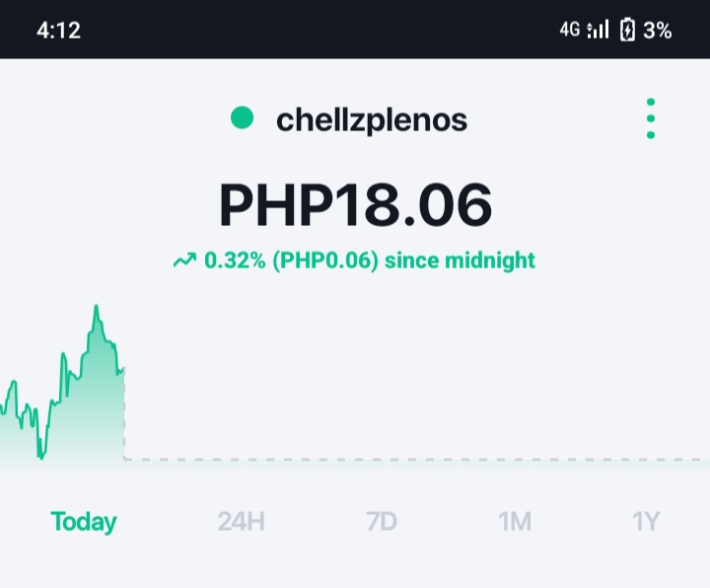Tap the lowest dip of the green chart
This screenshot has width=710, height=588.
(41, 457)
